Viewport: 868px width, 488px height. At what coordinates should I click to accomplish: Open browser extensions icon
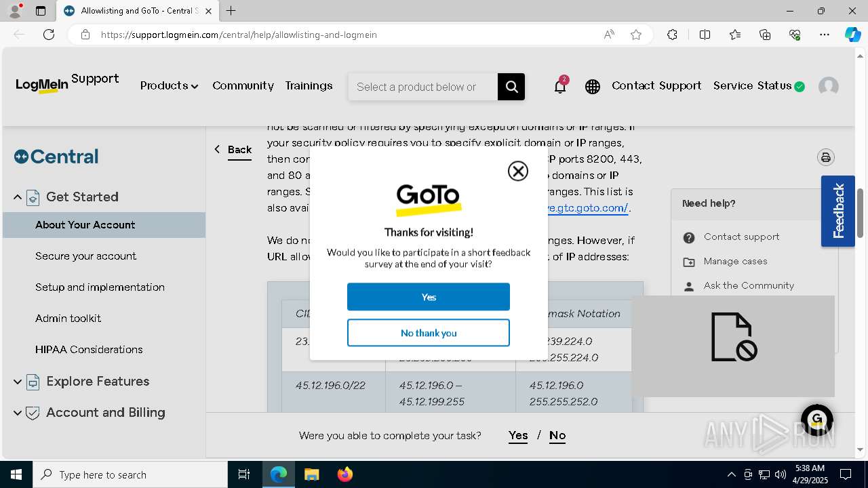click(672, 35)
